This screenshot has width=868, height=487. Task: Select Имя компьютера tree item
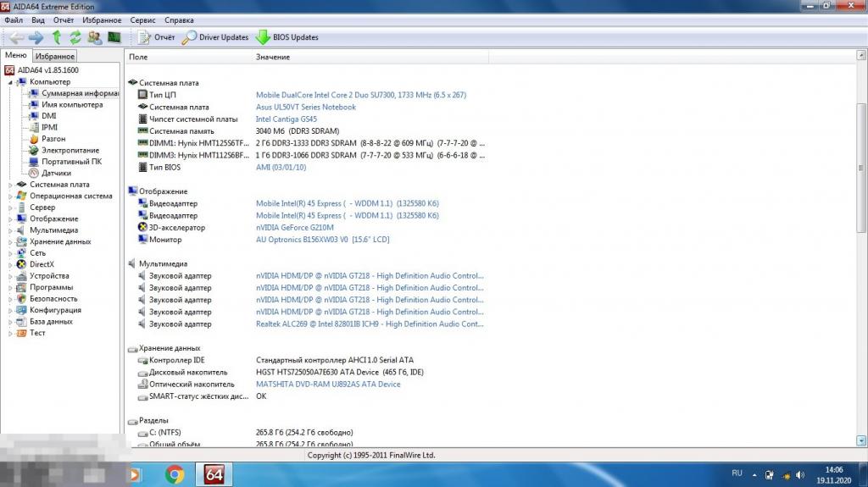72,104
